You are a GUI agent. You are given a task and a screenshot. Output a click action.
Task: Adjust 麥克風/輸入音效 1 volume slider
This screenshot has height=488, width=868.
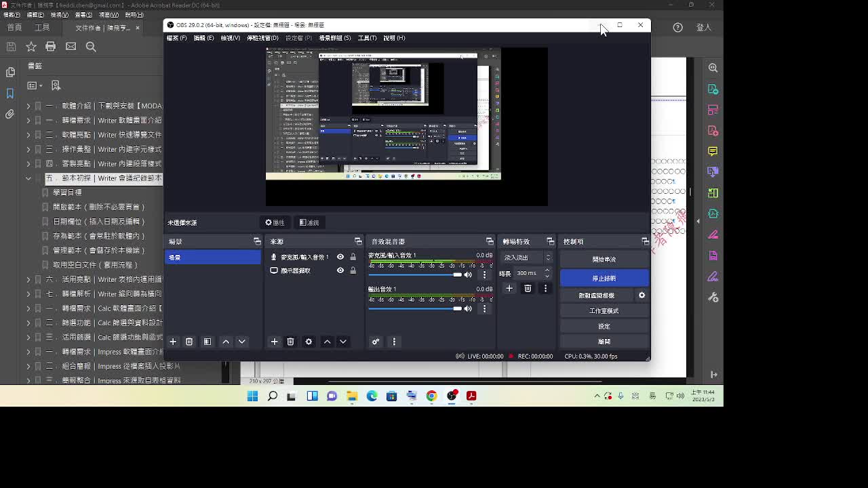(x=415, y=274)
